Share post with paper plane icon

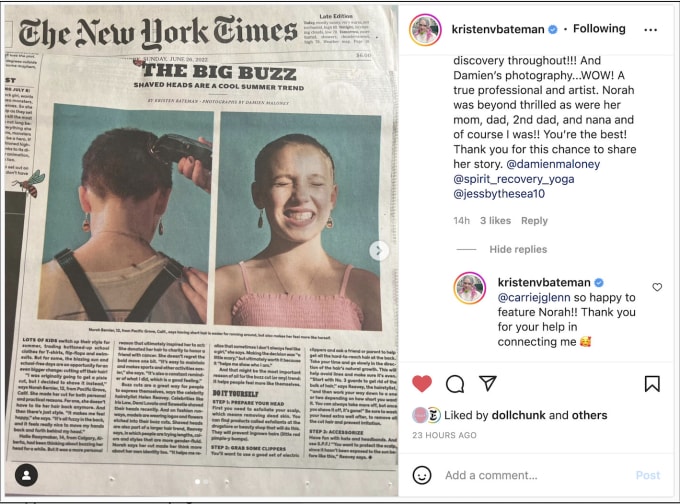click(x=488, y=383)
